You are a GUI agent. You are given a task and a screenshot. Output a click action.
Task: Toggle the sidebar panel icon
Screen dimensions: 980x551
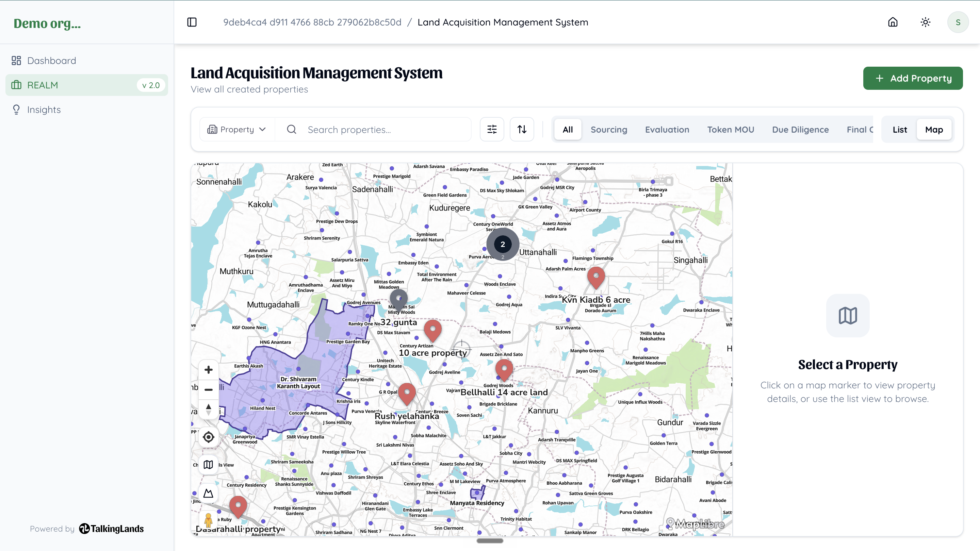[192, 22]
